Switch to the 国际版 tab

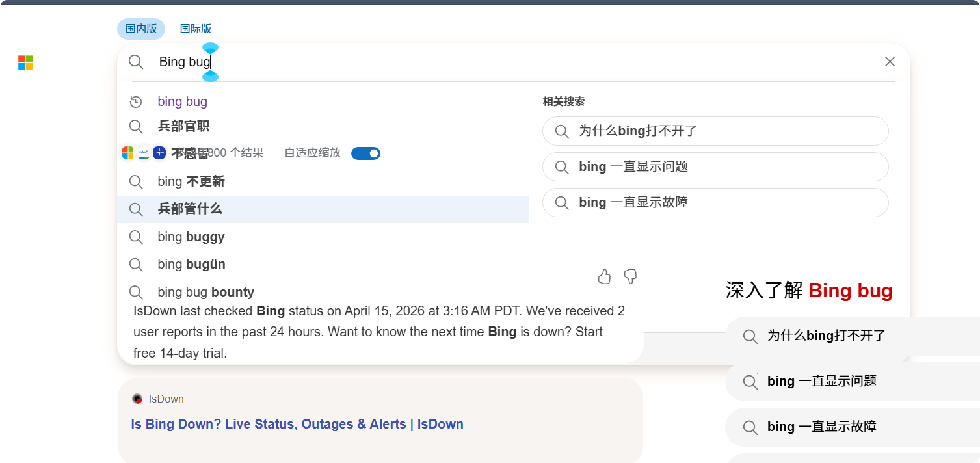[x=196, y=29]
